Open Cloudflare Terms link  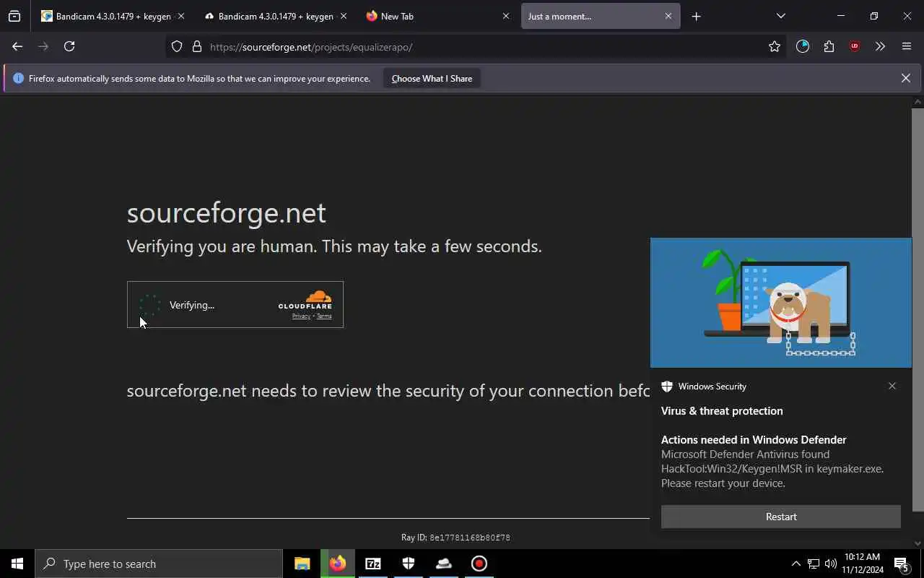324,316
